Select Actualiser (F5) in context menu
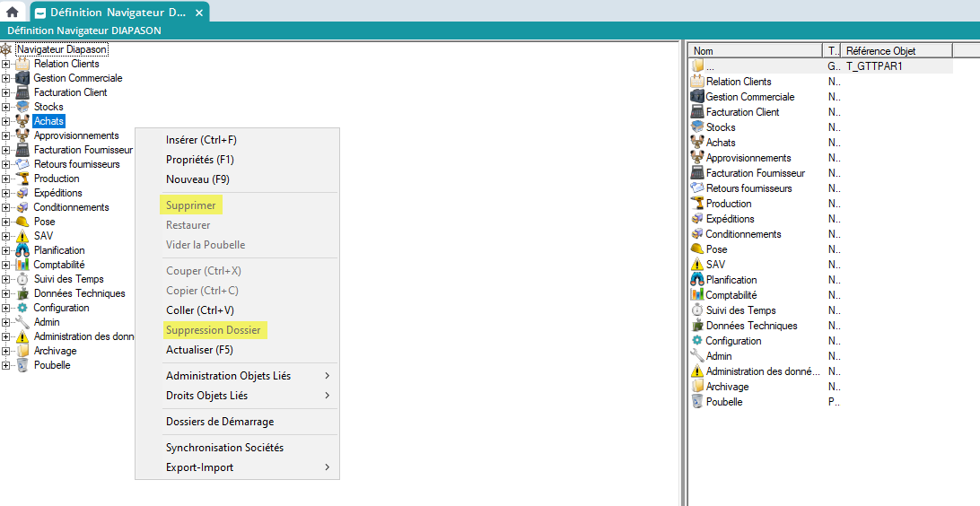 (199, 350)
